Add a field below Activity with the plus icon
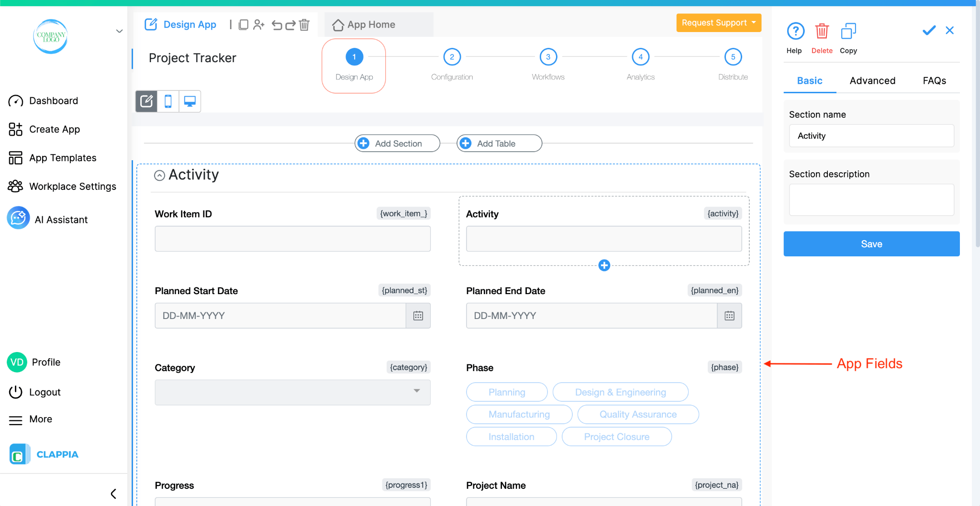The image size is (980, 506). [604, 265]
